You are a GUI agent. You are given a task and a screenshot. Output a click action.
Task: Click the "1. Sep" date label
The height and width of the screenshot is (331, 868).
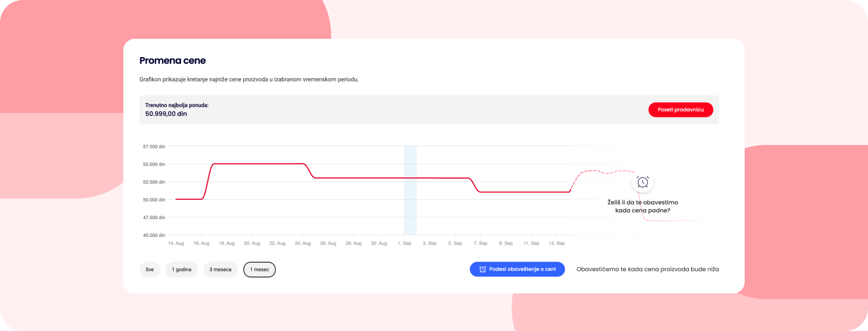click(404, 243)
